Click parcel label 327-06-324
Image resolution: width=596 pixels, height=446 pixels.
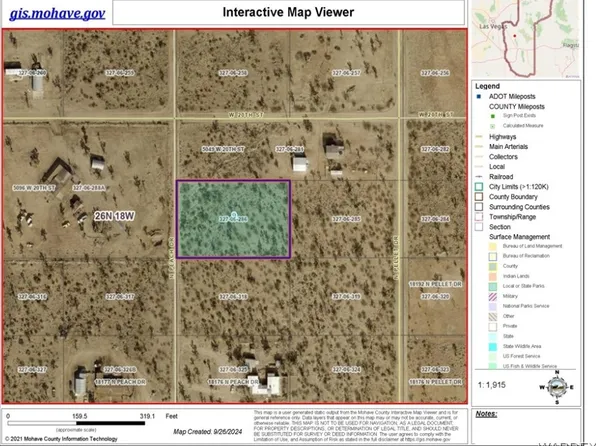coord(346,370)
